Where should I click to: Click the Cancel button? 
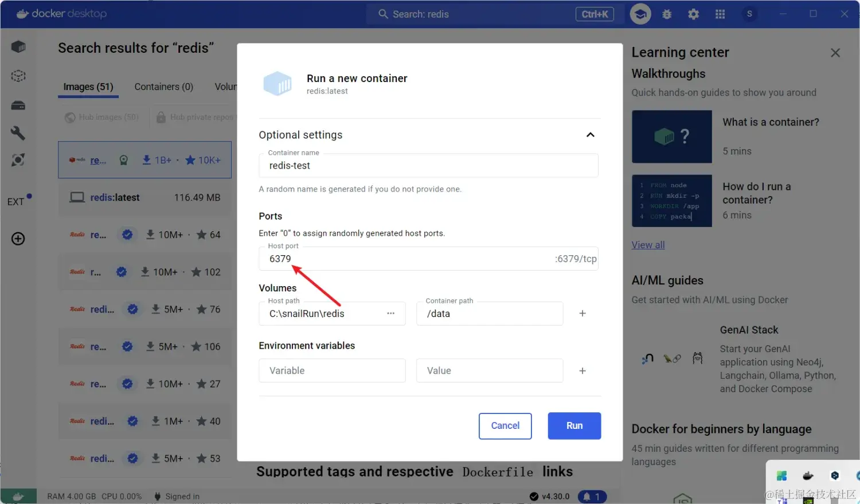coord(505,425)
